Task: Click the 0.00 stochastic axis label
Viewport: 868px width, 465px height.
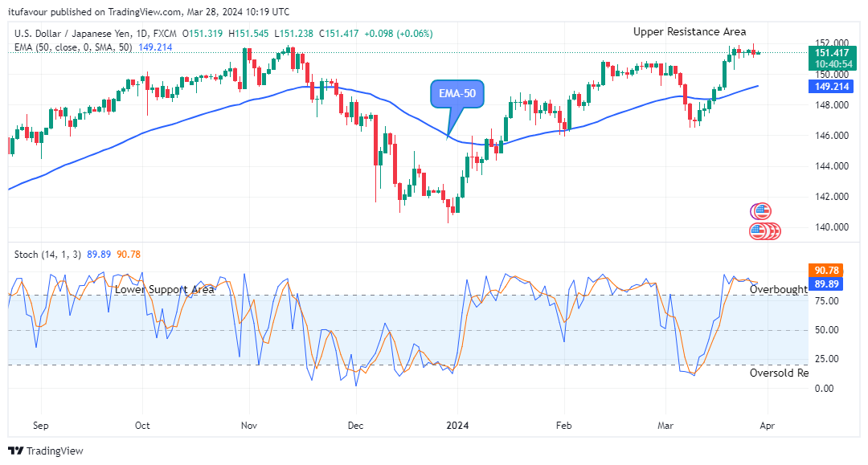Action: pyautogui.click(x=825, y=388)
